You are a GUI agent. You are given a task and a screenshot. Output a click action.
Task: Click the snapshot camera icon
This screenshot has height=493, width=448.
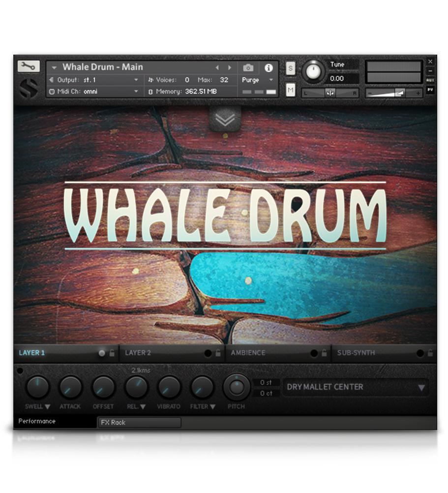click(248, 68)
